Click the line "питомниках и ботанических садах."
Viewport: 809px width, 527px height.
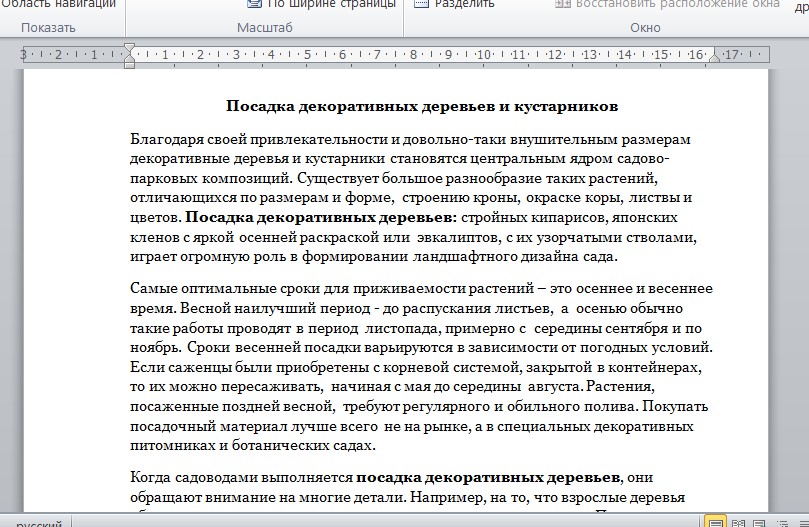(253, 445)
